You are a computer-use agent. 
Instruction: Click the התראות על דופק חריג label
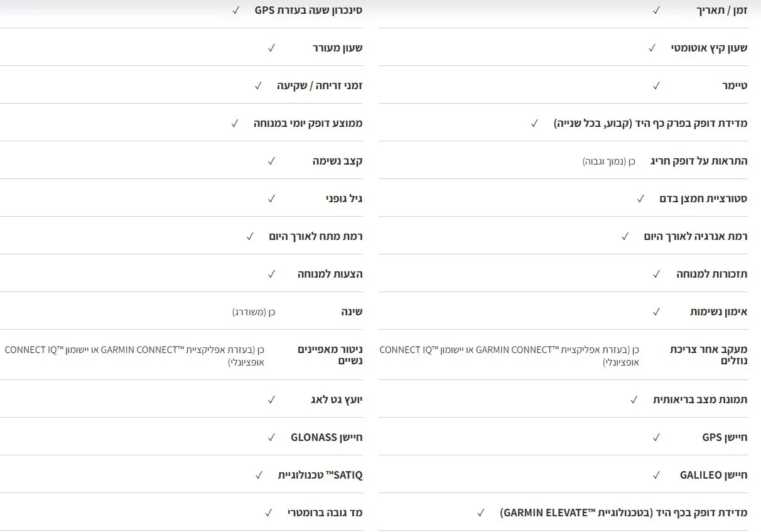pos(699,161)
